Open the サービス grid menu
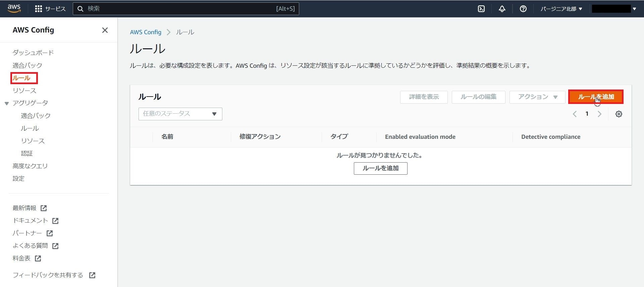The height and width of the screenshot is (287, 644). [50, 9]
